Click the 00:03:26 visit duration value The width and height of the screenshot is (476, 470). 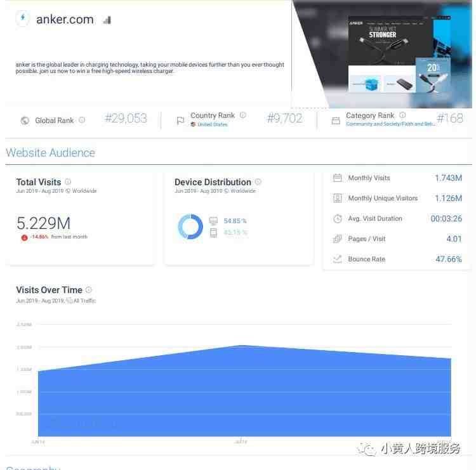tap(446, 218)
